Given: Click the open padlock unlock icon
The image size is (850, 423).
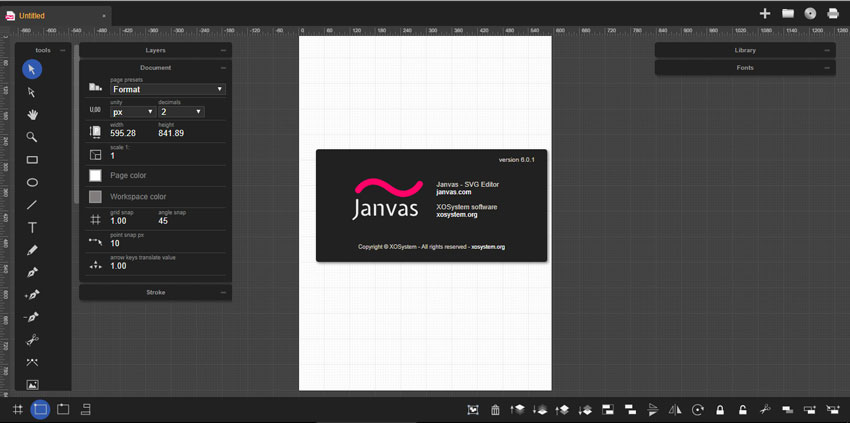Looking at the screenshot, I should click(742, 409).
